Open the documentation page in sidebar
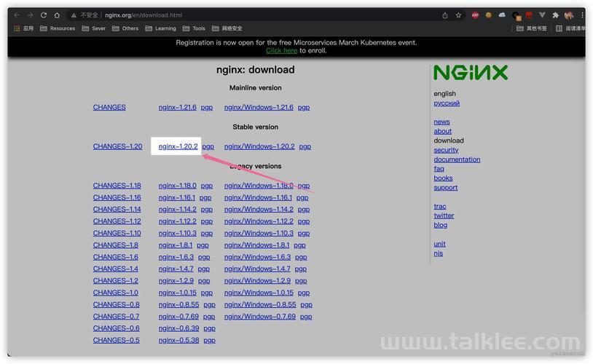This screenshot has width=593, height=364. [x=457, y=159]
